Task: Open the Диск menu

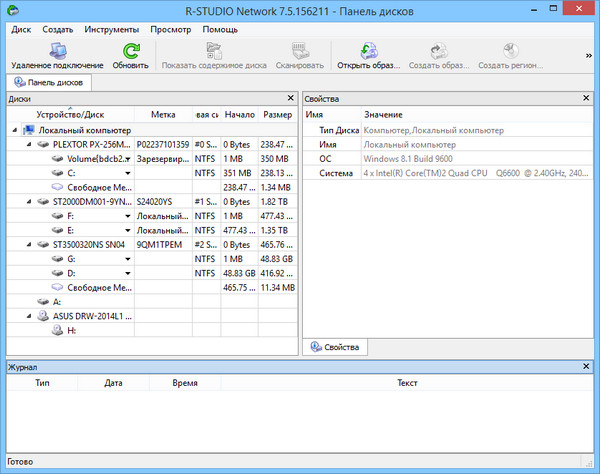Action: click(x=22, y=29)
